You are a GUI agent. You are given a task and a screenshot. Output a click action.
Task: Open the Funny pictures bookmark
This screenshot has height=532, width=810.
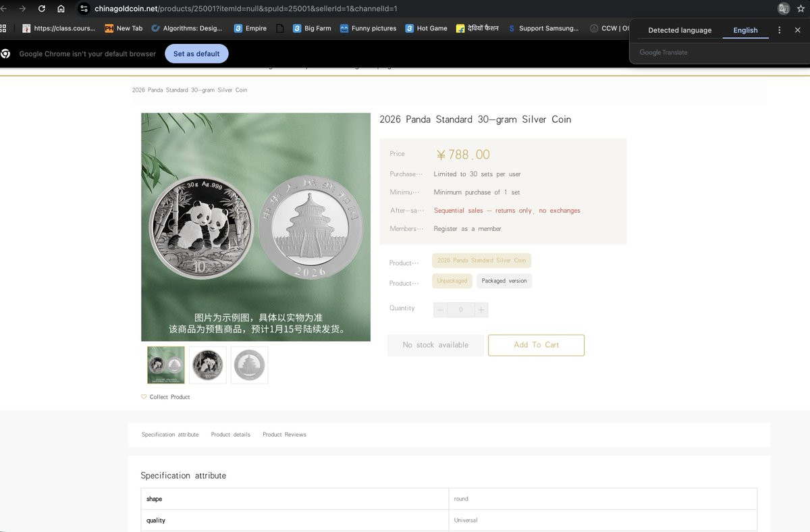pyautogui.click(x=368, y=28)
